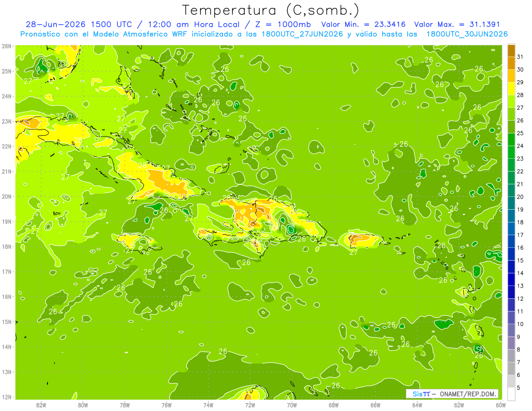Click the latitude axis label "24N"
532x411 pixels.
tap(7, 96)
